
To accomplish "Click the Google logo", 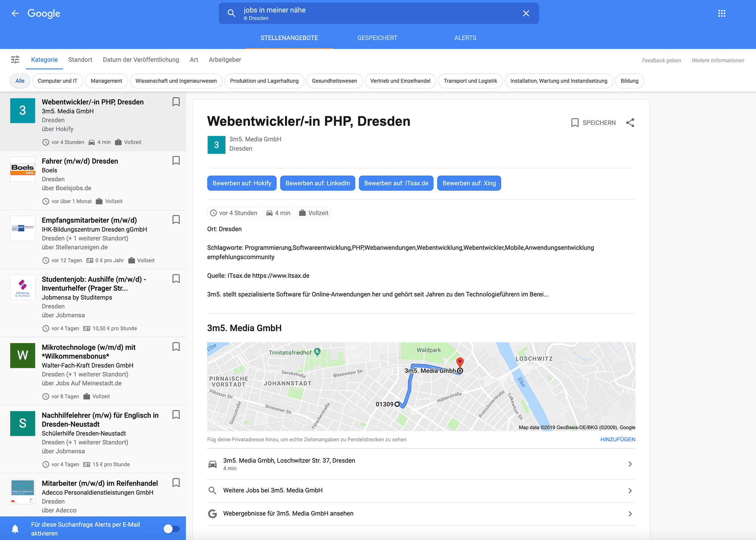I will (x=44, y=14).
